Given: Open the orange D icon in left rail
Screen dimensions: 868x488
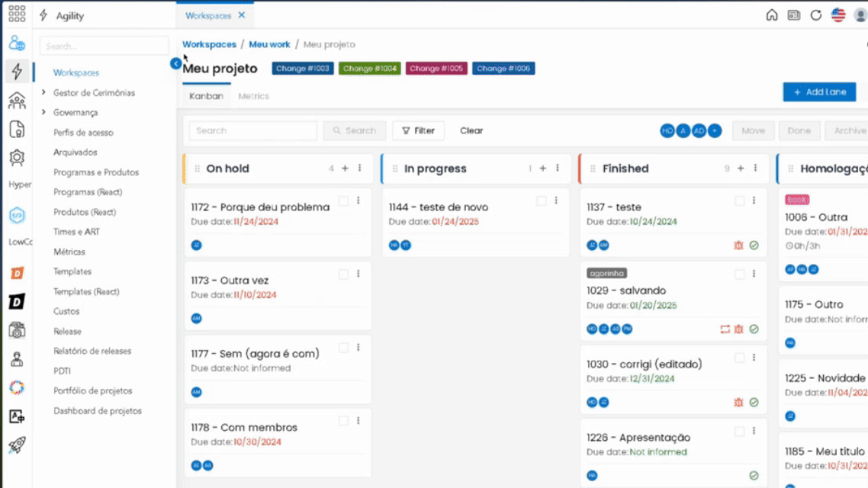Looking at the screenshot, I should pos(17,273).
